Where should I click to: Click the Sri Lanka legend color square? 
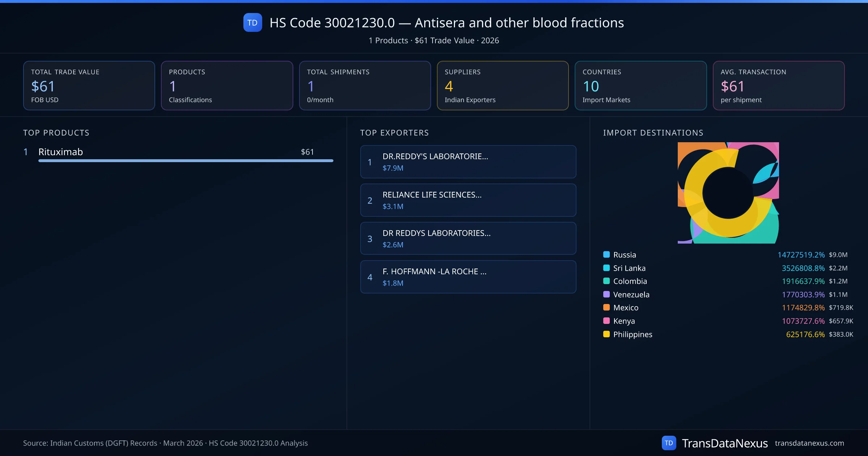click(607, 268)
